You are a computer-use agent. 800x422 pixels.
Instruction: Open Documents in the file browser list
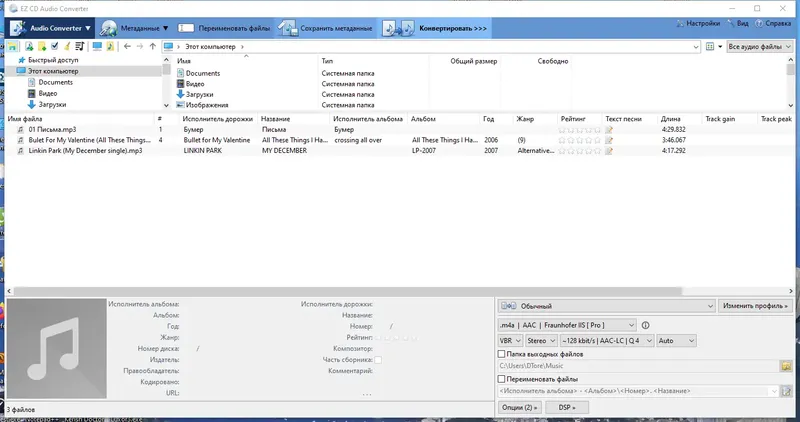[203, 73]
